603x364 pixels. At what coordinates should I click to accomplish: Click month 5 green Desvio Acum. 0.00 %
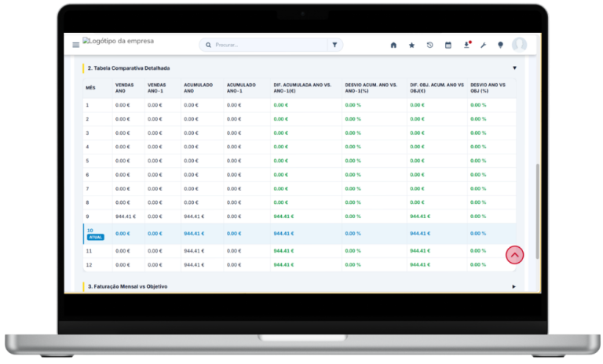point(353,161)
